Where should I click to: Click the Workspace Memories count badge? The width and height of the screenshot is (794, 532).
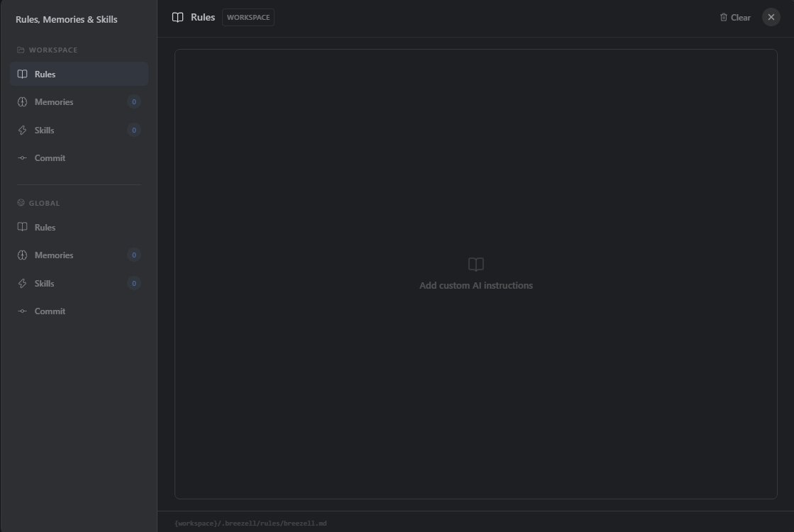(133, 101)
